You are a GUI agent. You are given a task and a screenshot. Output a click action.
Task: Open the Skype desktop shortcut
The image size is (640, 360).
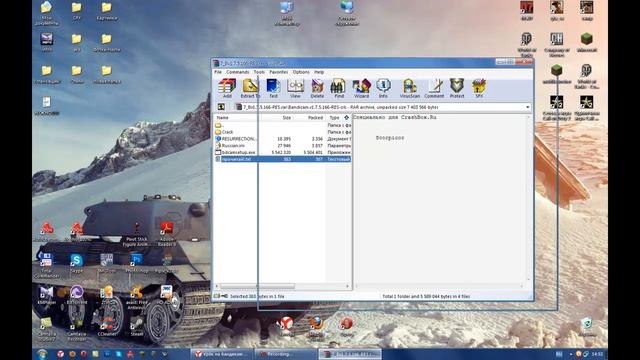click(76, 263)
